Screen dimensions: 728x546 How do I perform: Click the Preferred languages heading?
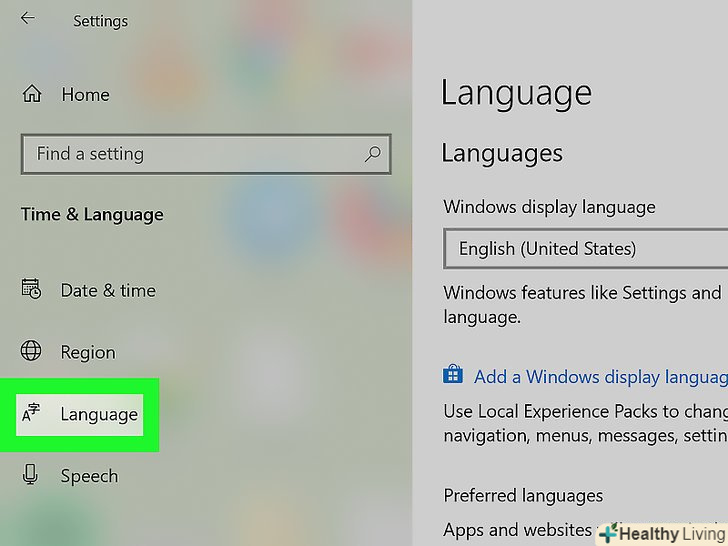(523, 496)
